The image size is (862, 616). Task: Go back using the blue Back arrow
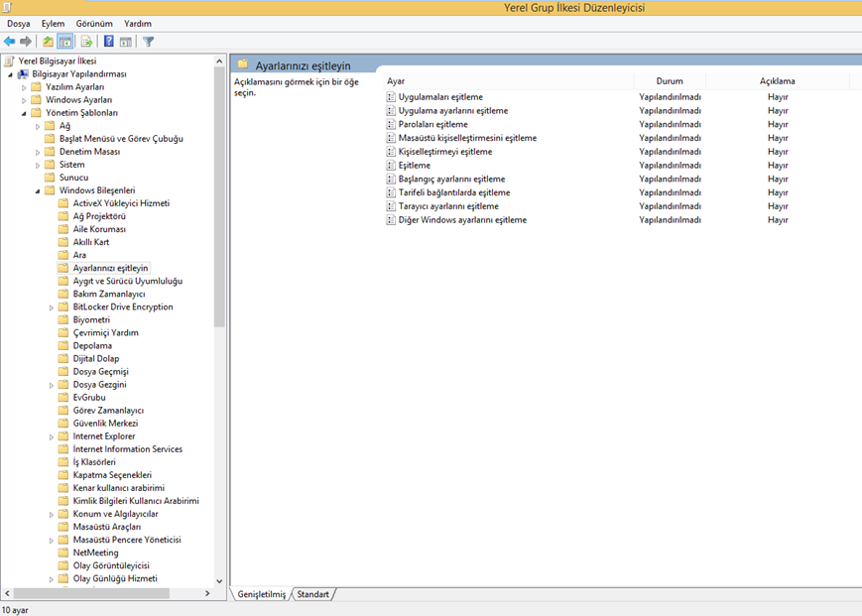[x=9, y=42]
